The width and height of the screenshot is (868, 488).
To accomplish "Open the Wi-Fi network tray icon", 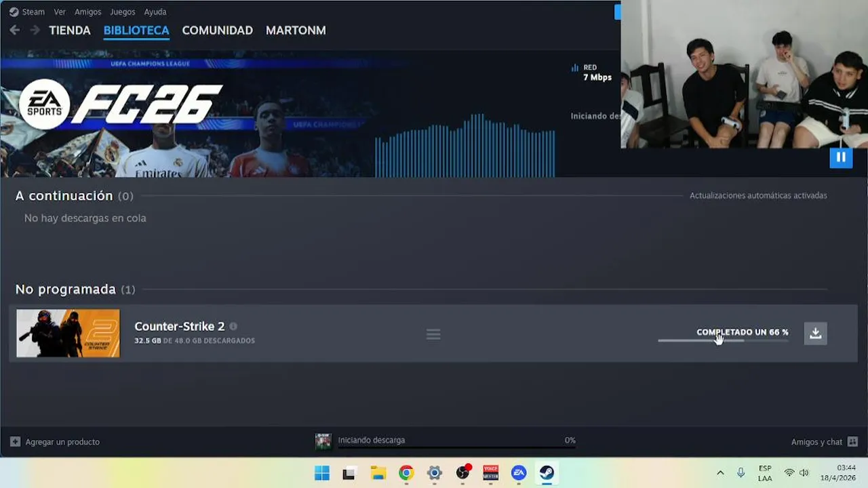I will (789, 473).
